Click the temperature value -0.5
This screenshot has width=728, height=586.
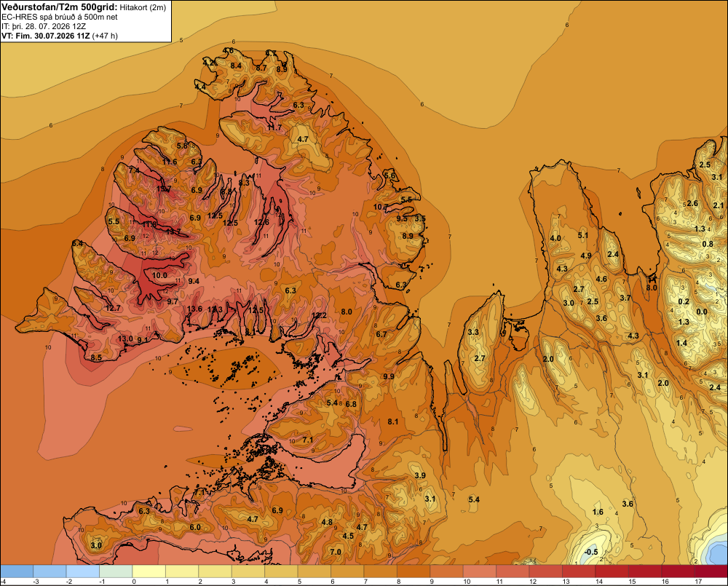591,552
